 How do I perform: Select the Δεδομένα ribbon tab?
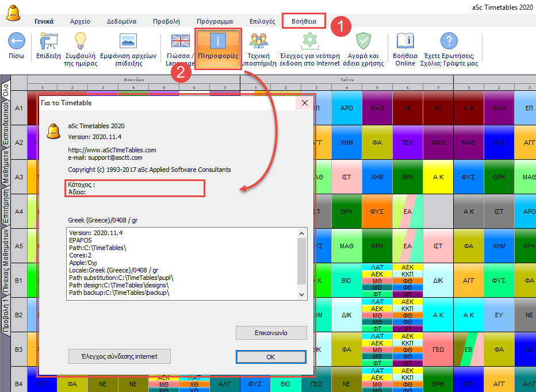[x=121, y=21]
